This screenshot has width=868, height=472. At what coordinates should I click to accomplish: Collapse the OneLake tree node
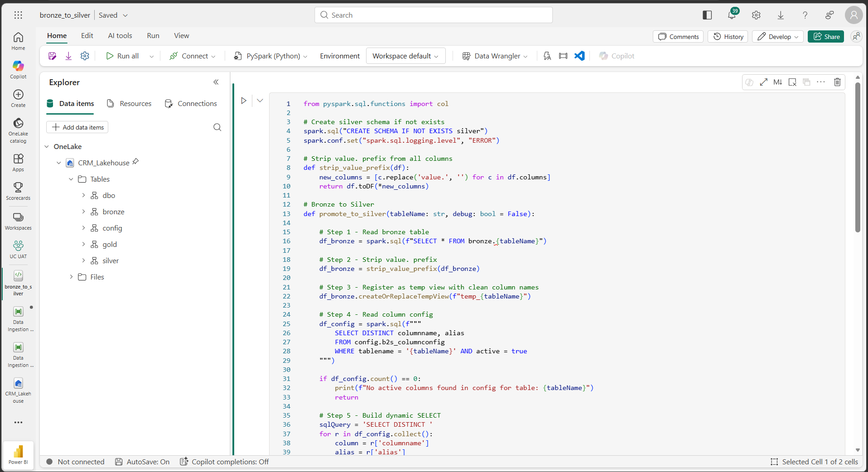pyautogui.click(x=47, y=146)
